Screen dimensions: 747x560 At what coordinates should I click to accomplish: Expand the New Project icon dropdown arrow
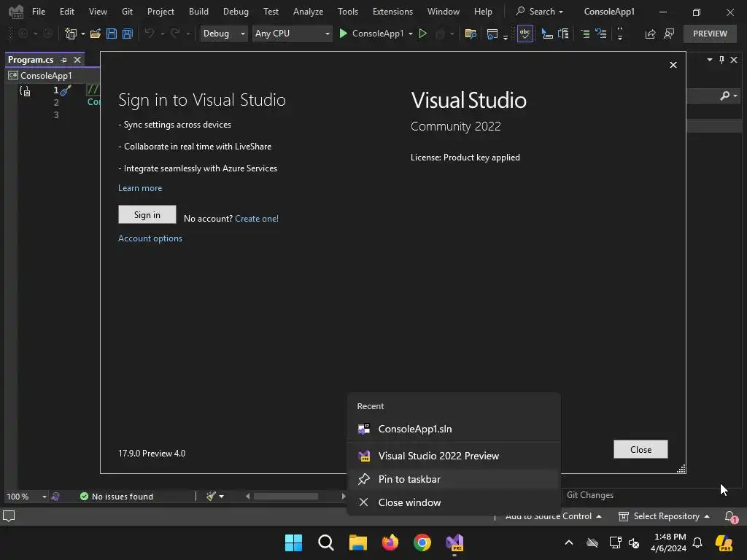(83, 34)
